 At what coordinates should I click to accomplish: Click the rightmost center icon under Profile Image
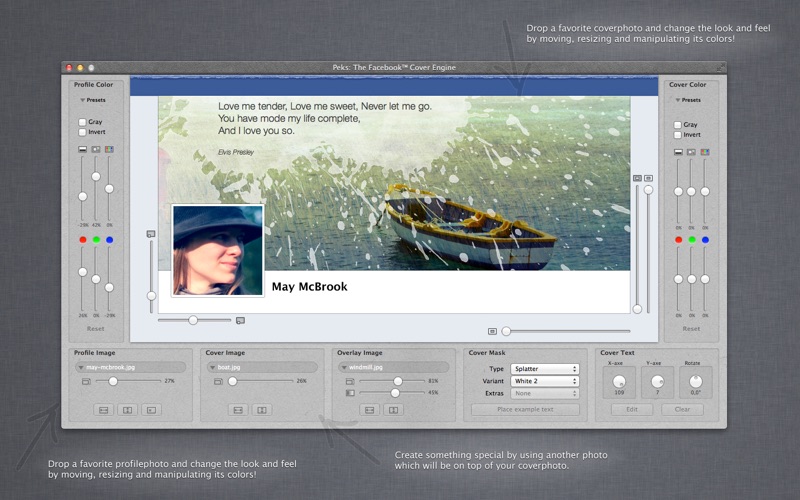tap(151, 409)
